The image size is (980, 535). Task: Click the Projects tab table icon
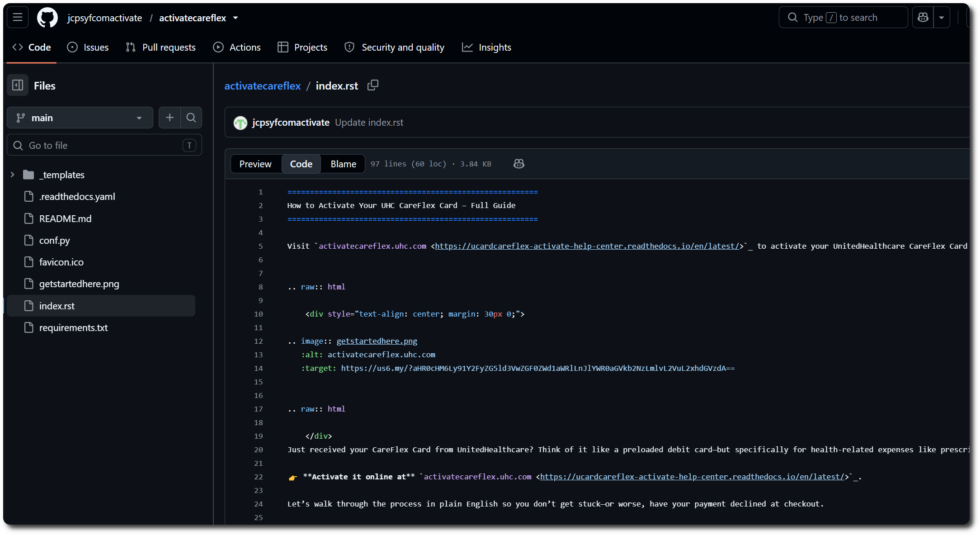click(x=283, y=47)
